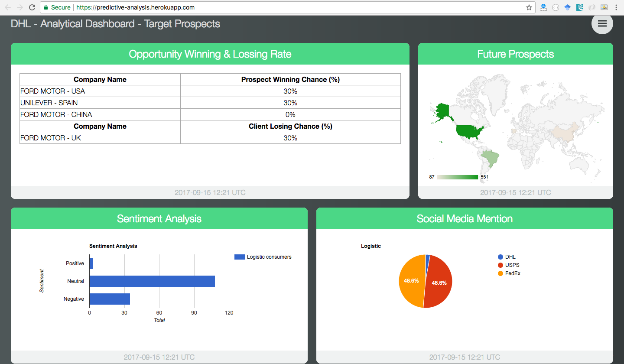Click the USPS legend label
This screenshot has height=364, width=624.
[x=512, y=265]
